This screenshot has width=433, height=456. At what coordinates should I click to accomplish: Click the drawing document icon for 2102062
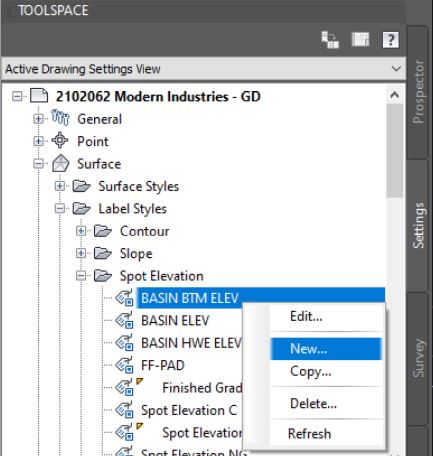(39, 96)
